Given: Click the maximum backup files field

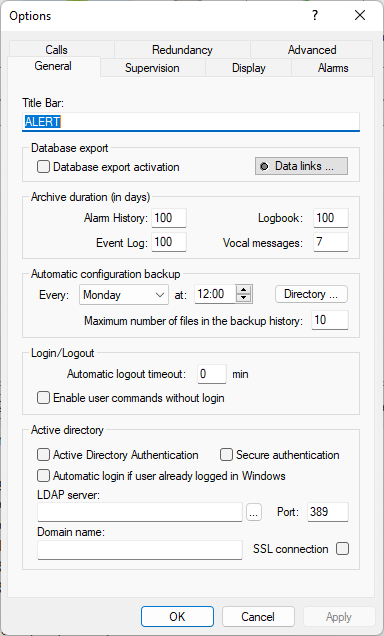Looking at the screenshot, I should pyautogui.click(x=330, y=320).
